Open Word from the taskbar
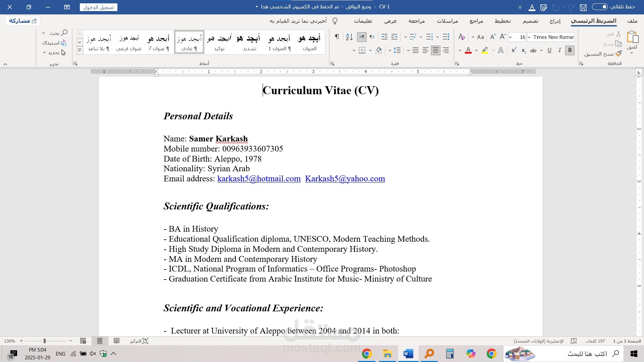 [408, 354]
